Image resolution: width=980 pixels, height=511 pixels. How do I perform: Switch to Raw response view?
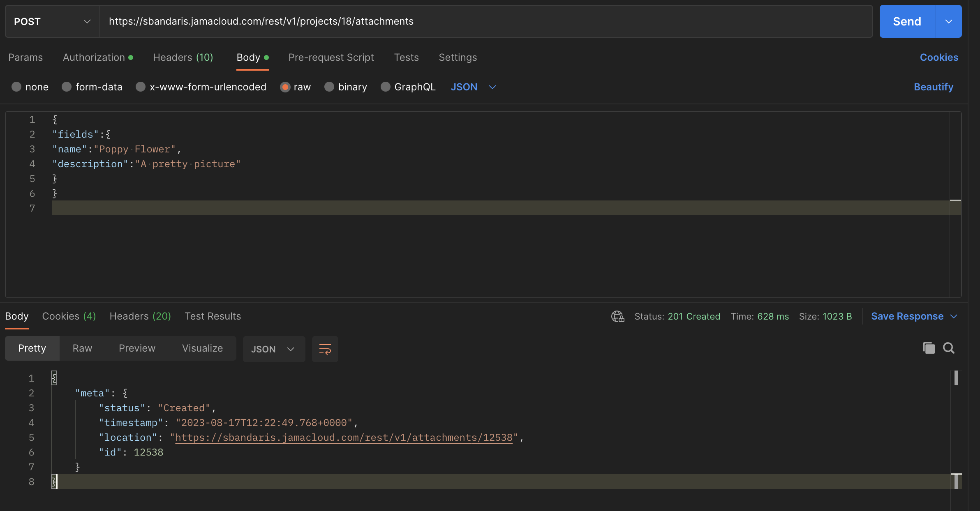pyautogui.click(x=82, y=348)
